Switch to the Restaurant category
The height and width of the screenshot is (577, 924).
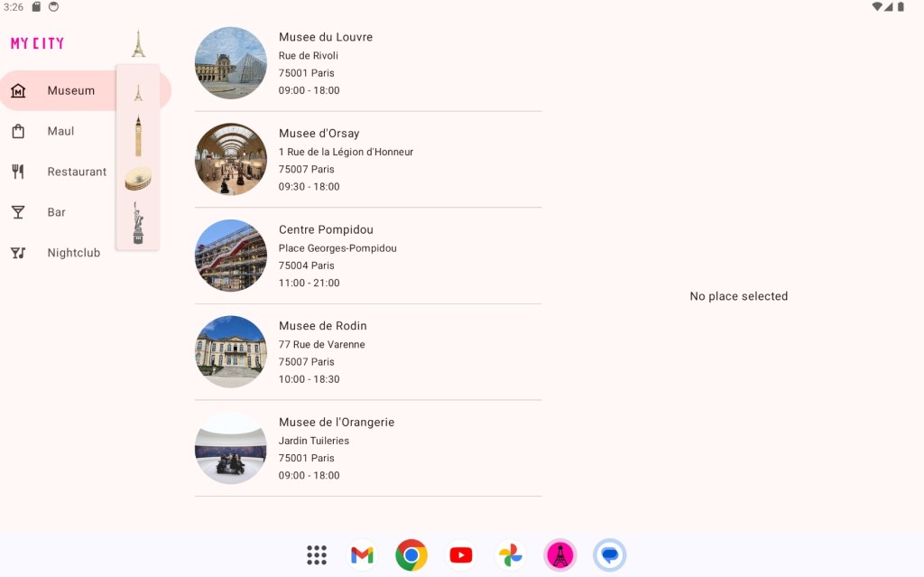pos(76,172)
